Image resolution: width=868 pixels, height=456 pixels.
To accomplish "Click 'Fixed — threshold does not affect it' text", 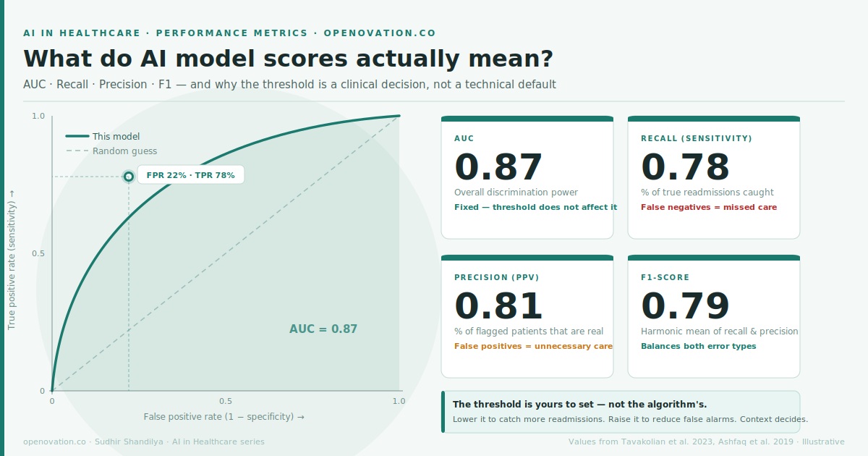I will pyautogui.click(x=535, y=207).
